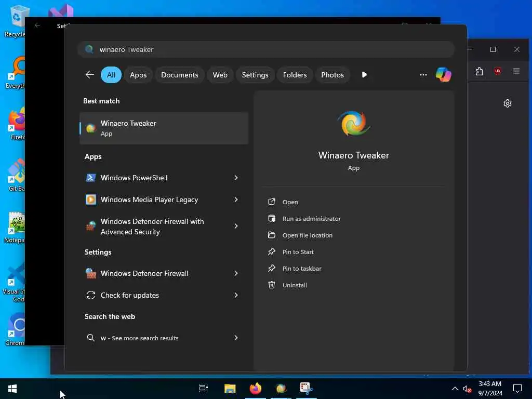Select the All filter tab
Screen dimensions: 532x399
point(111,75)
